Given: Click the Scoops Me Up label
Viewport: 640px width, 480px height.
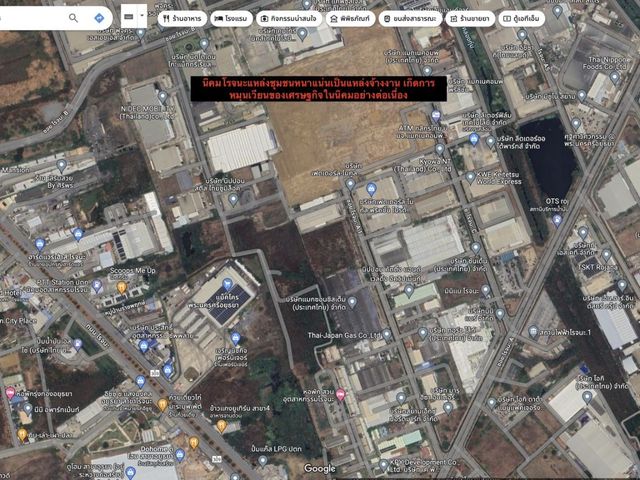Looking at the screenshot, I should coord(133,271).
